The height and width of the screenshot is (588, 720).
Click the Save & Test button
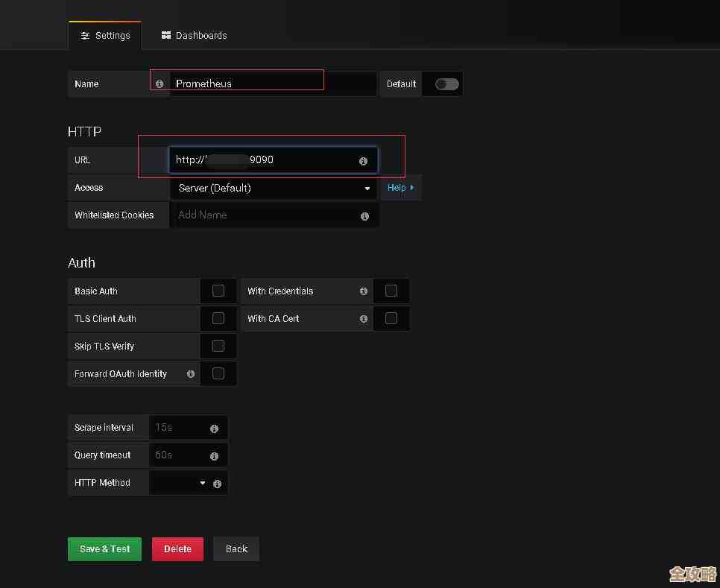[104, 549]
